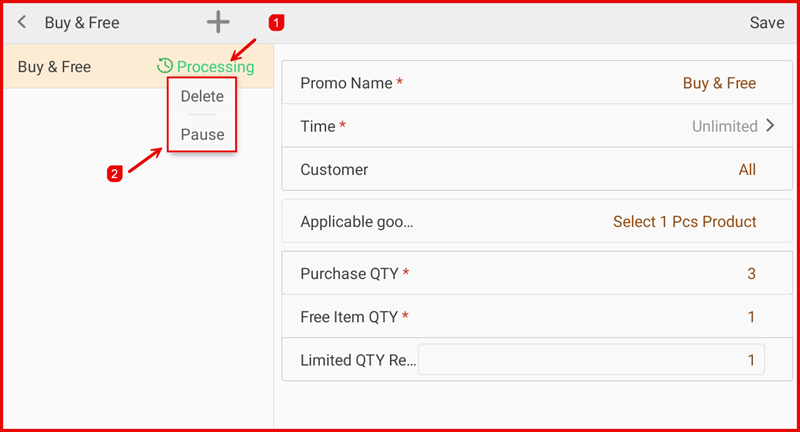Change Customer selection from All
800x432 pixels.
(x=747, y=170)
